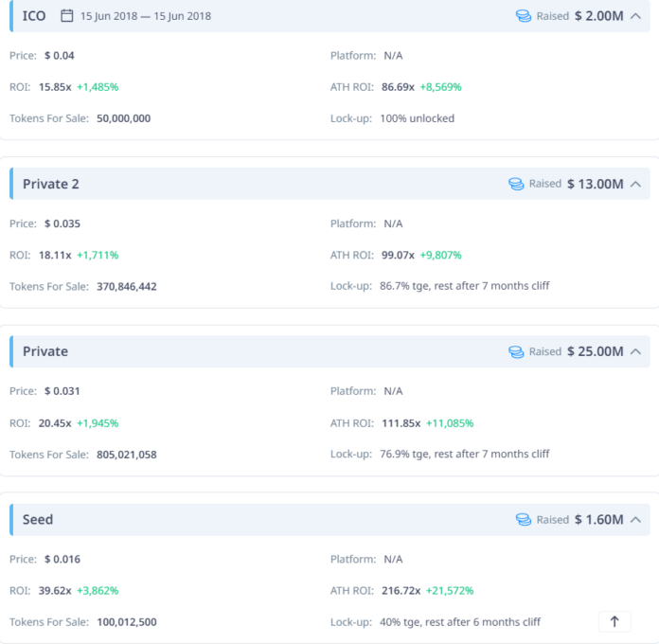Click the $13.00M raised amount
The width and height of the screenshot is (659, 644).
tap(595, 184)
